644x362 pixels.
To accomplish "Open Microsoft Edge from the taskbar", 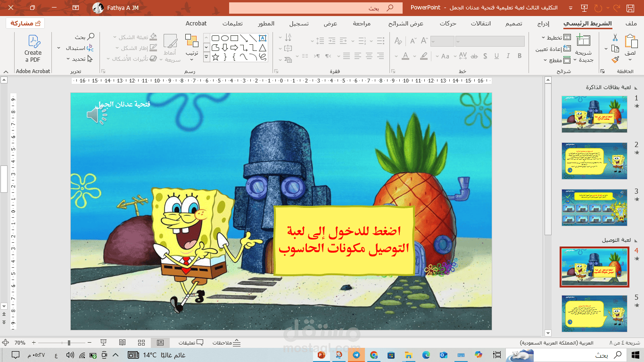I will coord(426,355).
